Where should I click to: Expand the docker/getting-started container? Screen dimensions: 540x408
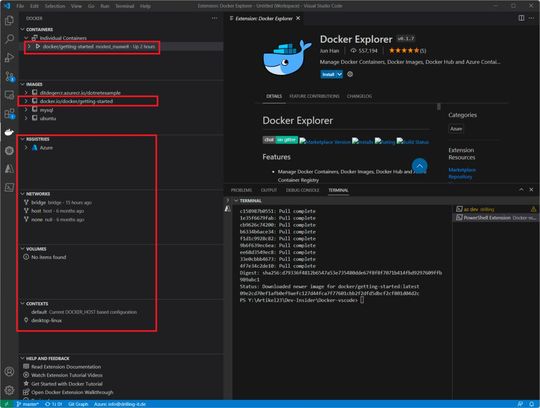pyautogui.click(x=30, y=46)
